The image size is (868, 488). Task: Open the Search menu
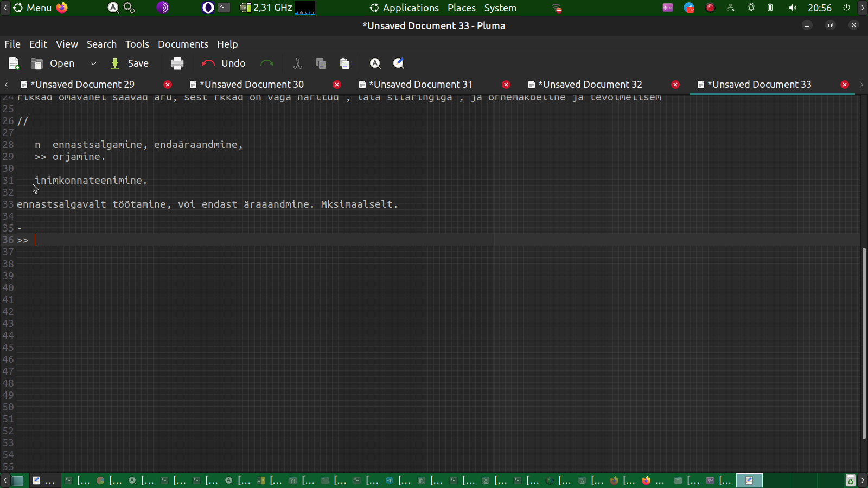(101, 44)
